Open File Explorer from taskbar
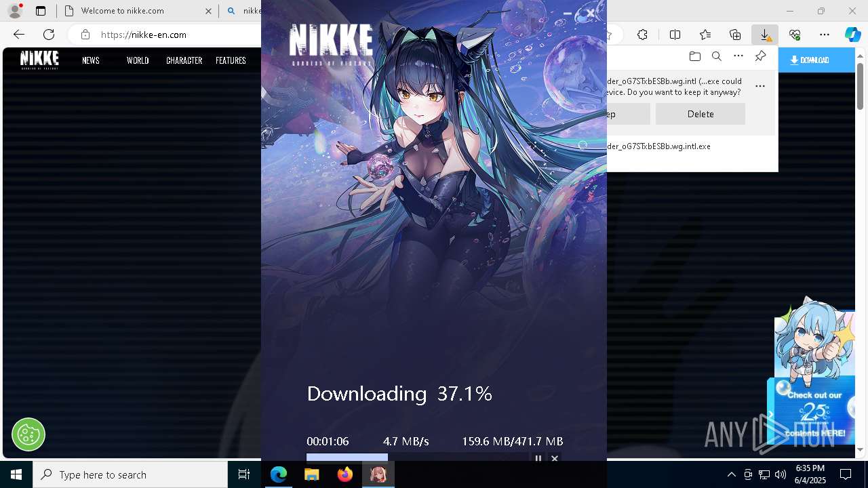868x488 pixels. 312,474
